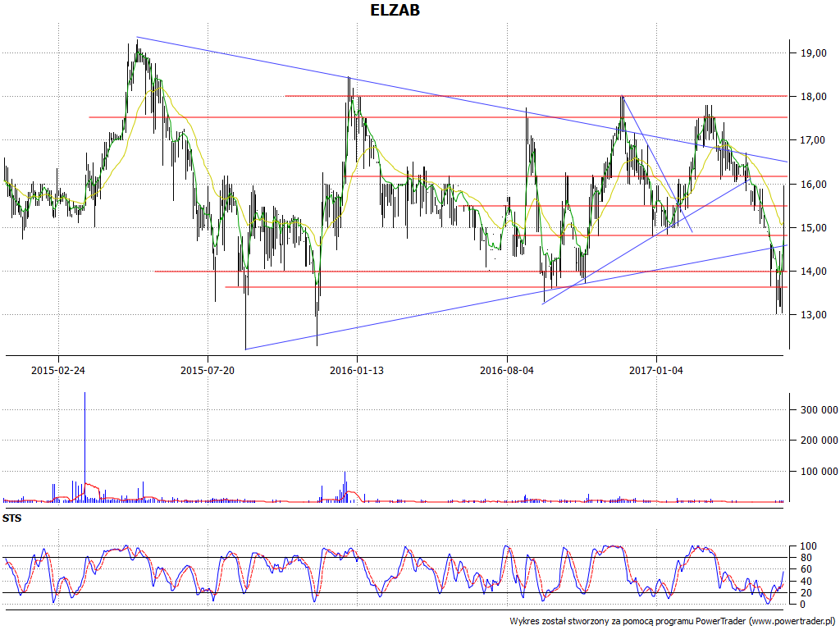Click the ELZAB chart title
Screen dimensions: 840x630
(x=395, y=10)
